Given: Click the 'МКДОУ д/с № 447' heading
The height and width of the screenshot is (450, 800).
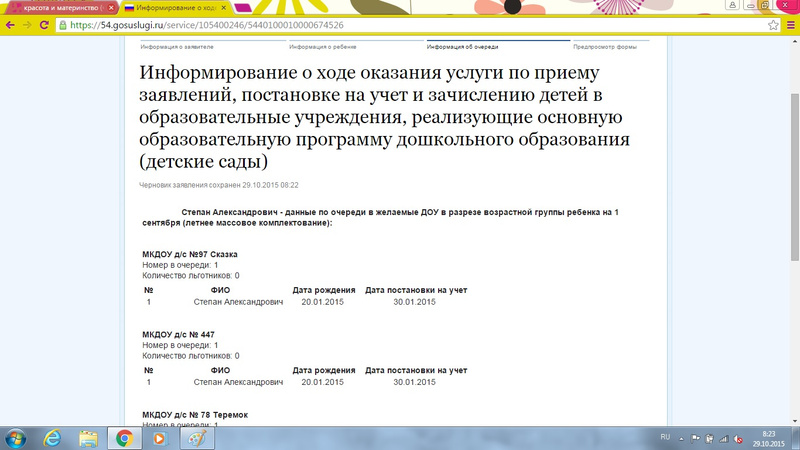Looking at the screenshot, I should [x=178, y=335].
